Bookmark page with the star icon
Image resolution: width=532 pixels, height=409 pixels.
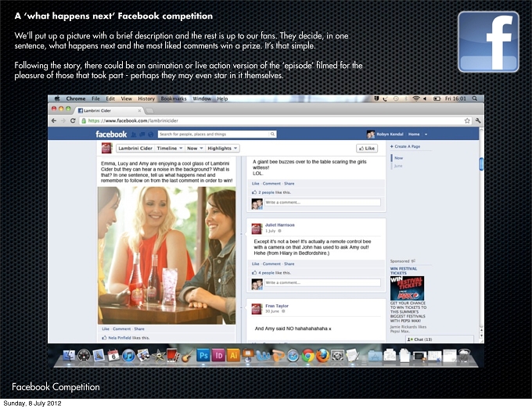point(467,120)
